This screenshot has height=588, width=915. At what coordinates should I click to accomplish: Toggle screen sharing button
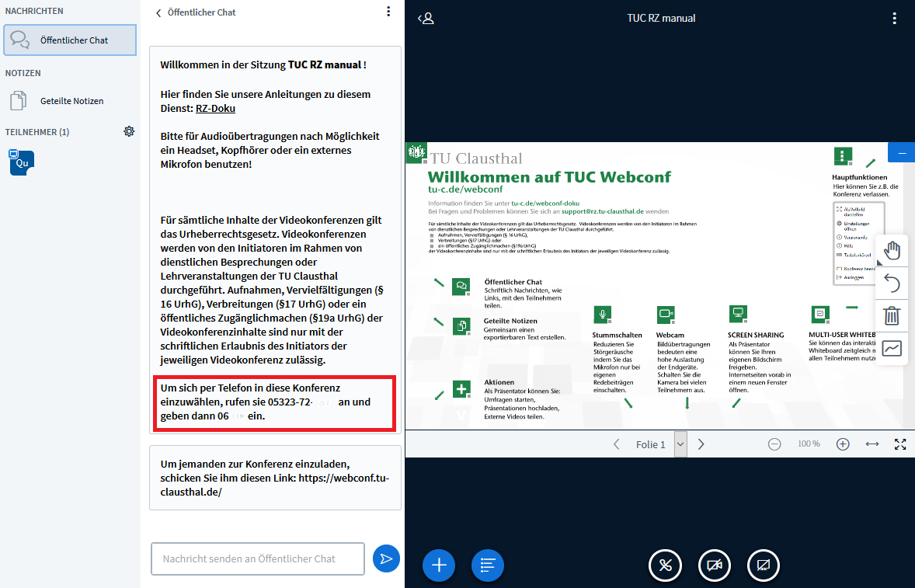(764, 565)
